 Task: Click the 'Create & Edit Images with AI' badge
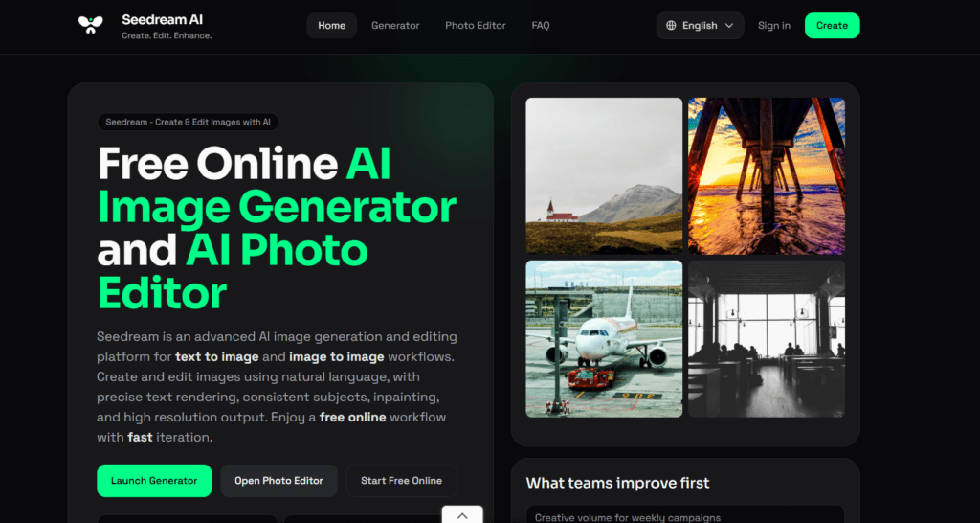[189, 123]
